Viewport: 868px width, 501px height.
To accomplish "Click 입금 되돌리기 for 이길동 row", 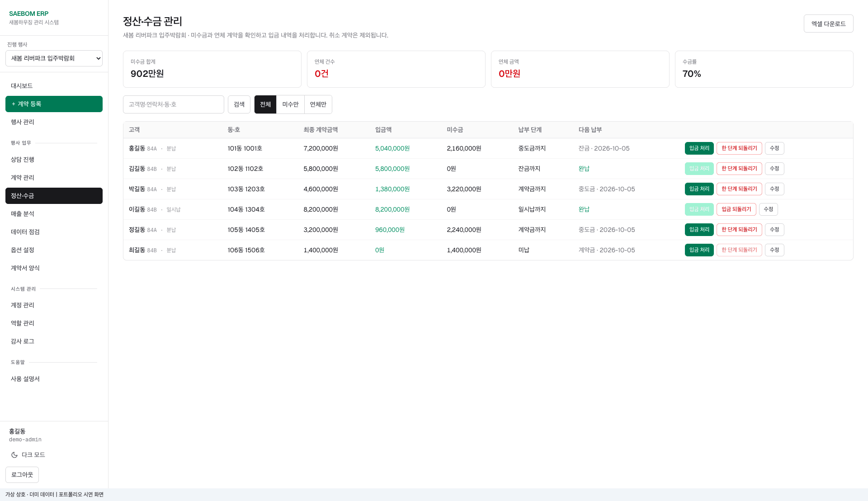I will [736, 209].
